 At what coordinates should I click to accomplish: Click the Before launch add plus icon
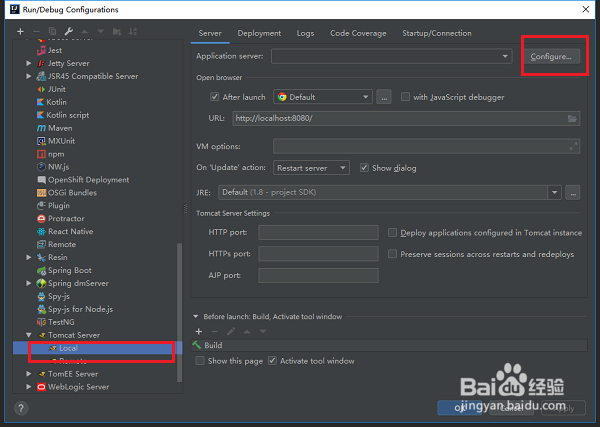199,331
